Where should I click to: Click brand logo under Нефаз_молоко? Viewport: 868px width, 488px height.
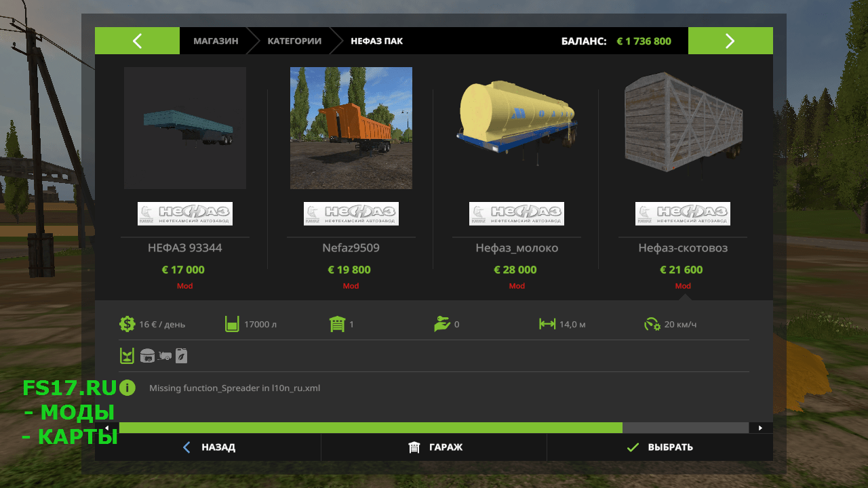click(x=517, y=213)
